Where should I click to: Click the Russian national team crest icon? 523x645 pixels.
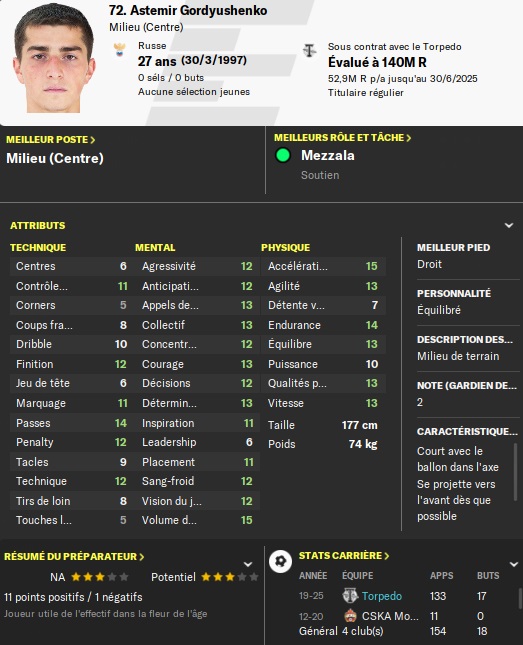(x=119, y=50)
